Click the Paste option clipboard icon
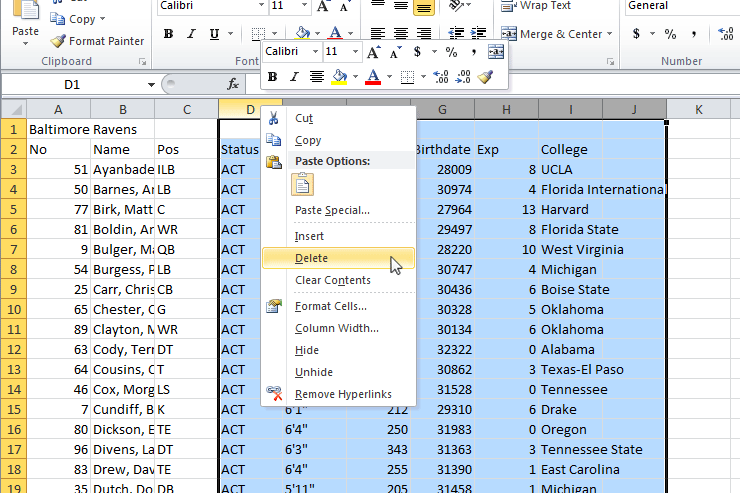The height and width of the screenshot is (493, 740). coord(303,184)
